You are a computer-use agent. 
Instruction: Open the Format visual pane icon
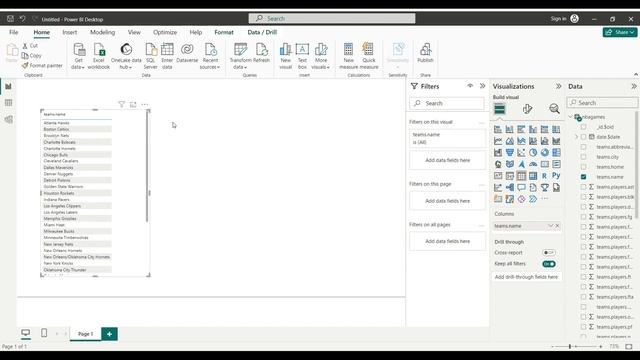[x=527, y=109]
